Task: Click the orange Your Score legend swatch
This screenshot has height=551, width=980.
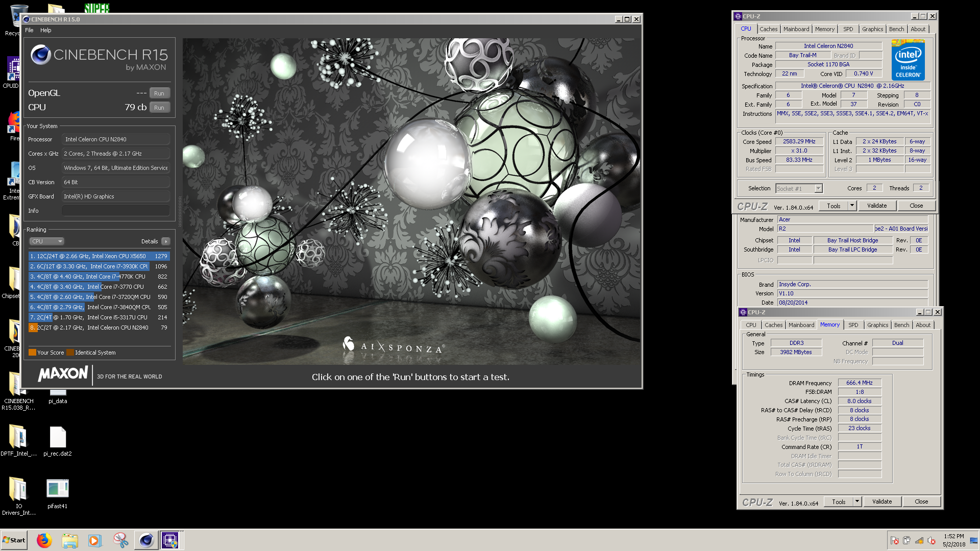Action: (32, 353)
